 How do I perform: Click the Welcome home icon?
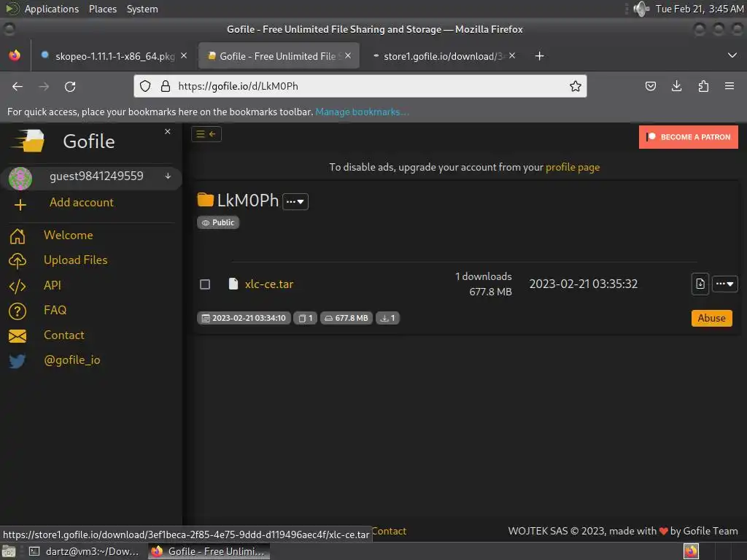pyautogui.click(x=18, y=236)
